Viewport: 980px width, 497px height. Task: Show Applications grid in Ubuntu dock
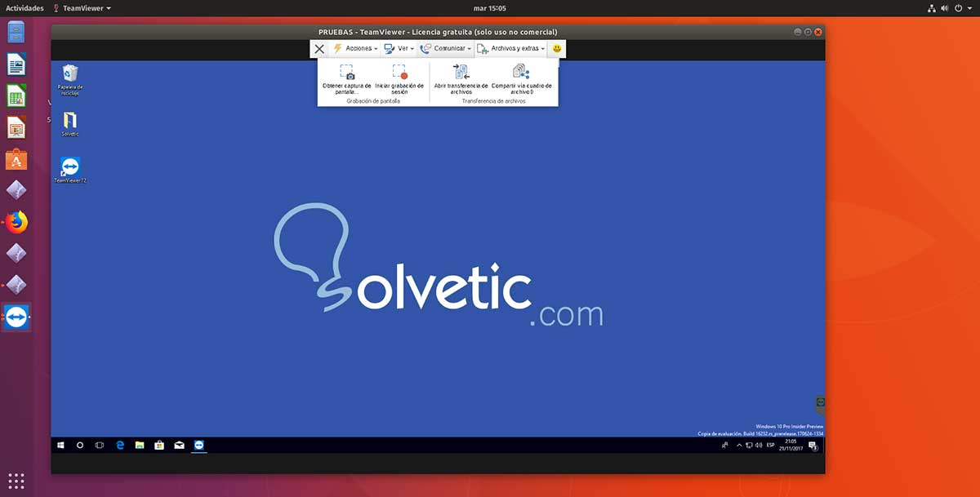pyautogui.click(x=16, y=480)
